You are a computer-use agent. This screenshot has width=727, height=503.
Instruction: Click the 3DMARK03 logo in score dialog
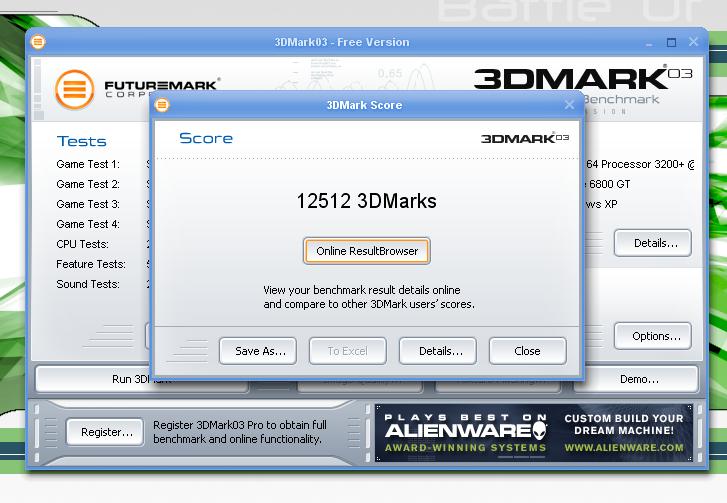pos(525,138)
